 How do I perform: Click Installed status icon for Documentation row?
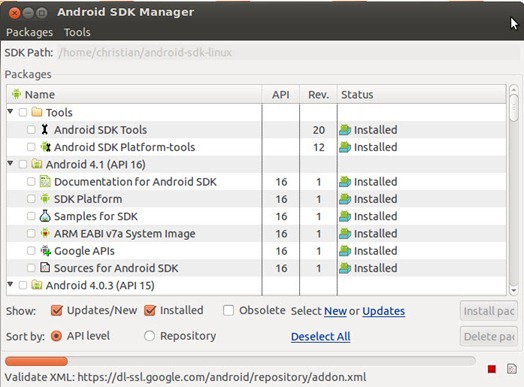coord(345,181)
